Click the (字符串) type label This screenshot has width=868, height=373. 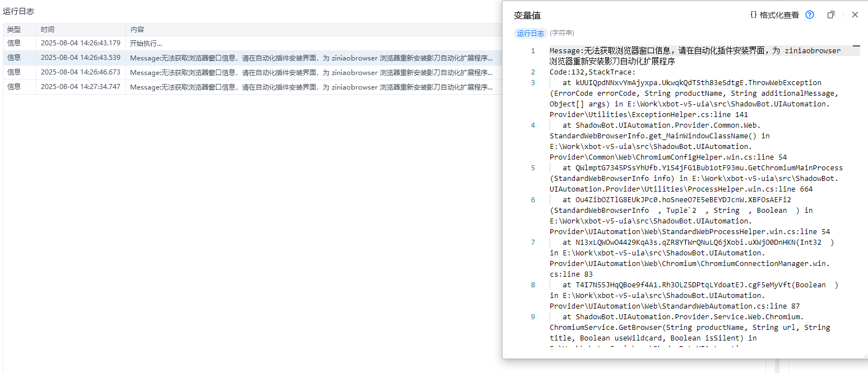coord(562,34)
